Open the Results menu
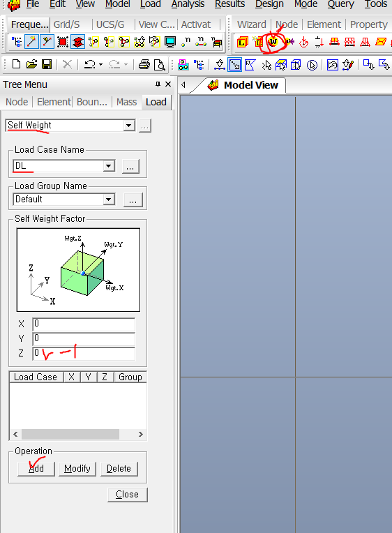The width and height of the screenshot is (392, 533). coord(229,4)
